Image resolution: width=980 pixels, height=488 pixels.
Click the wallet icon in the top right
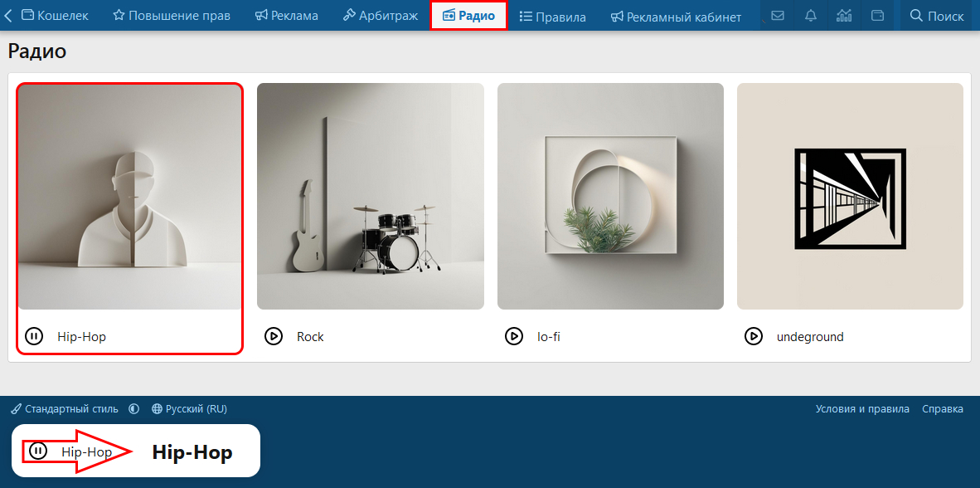(877, 16)
